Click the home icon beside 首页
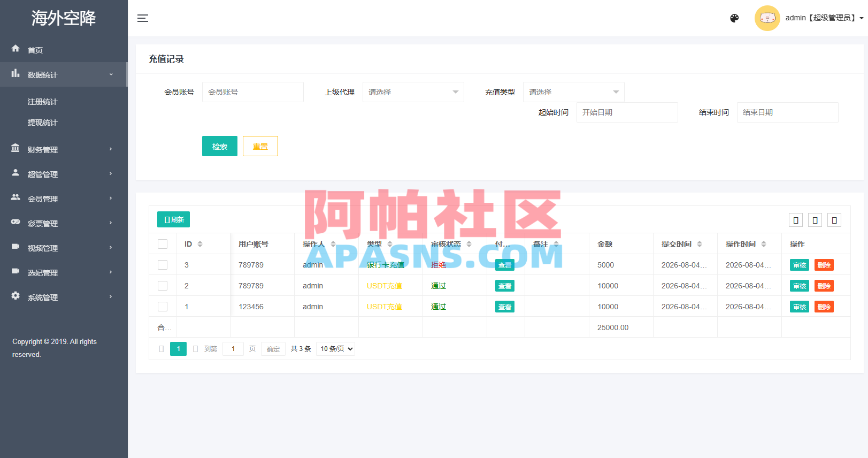The height and width of the screenshot is (458, 868). [16, 49]
